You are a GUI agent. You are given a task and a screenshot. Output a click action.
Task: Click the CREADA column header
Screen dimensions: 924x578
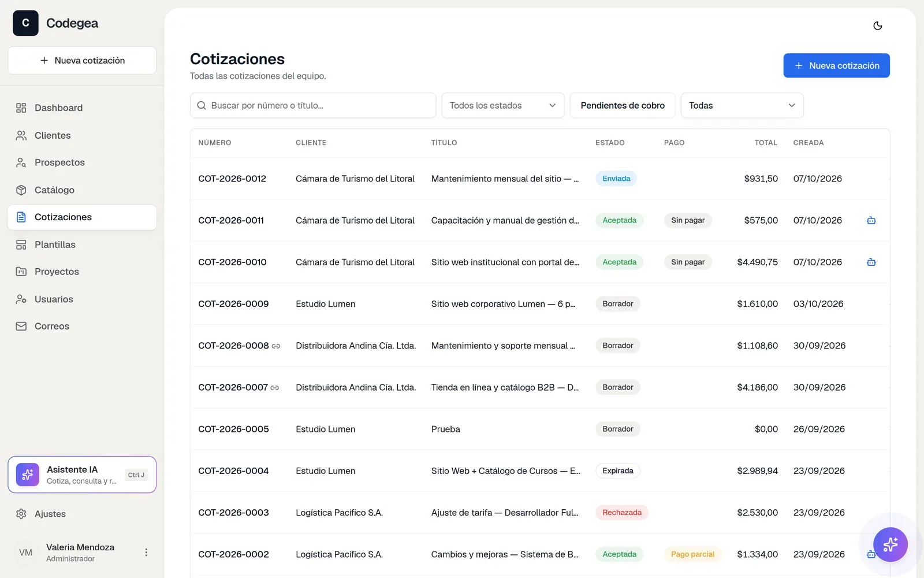[x=808, y=143]
